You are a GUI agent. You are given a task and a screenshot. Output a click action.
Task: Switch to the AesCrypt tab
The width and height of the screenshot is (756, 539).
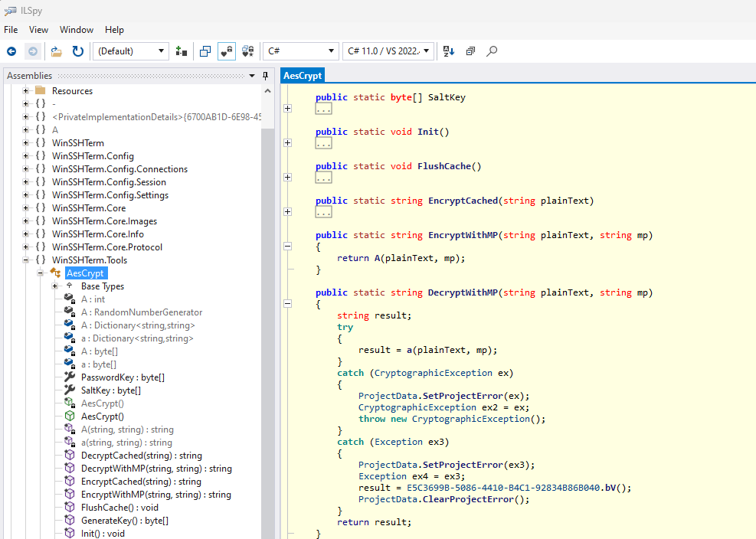coord(303,76)
